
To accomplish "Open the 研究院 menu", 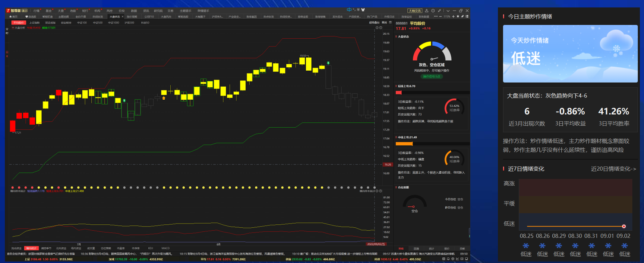I will (158, 11).
